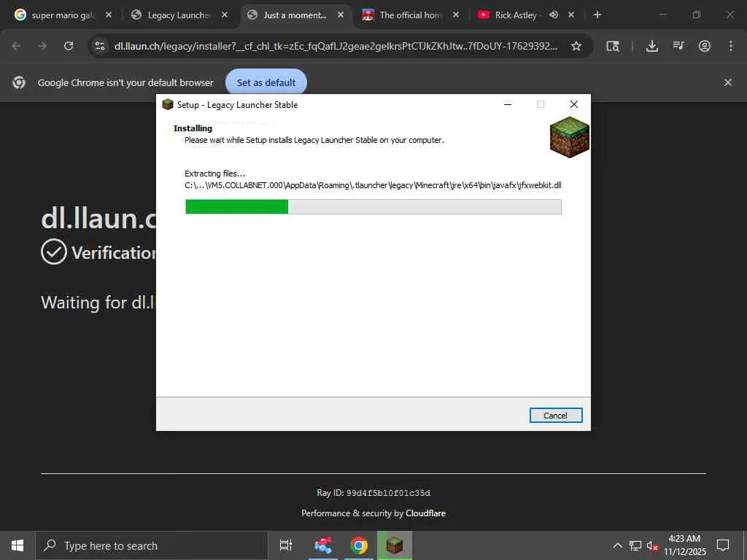The height and width of the screenshot is (560, 747).
Task: Close the Legacy Launcher tab
Action: [x=225, y=15]
